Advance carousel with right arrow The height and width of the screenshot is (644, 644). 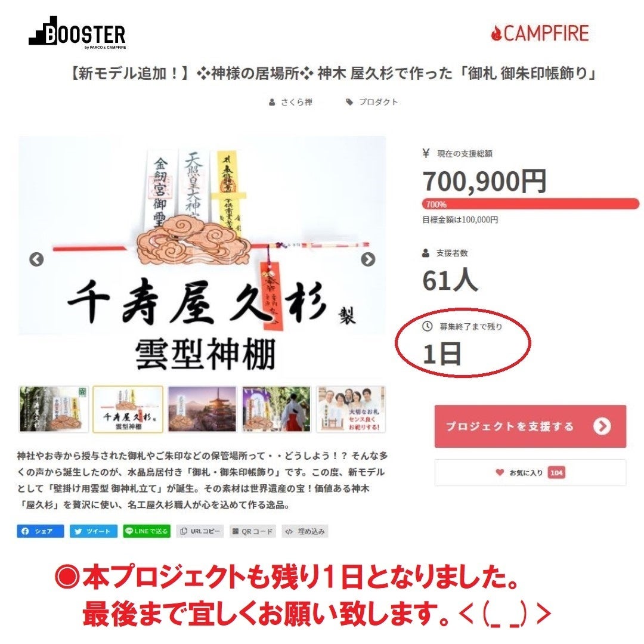367,259
